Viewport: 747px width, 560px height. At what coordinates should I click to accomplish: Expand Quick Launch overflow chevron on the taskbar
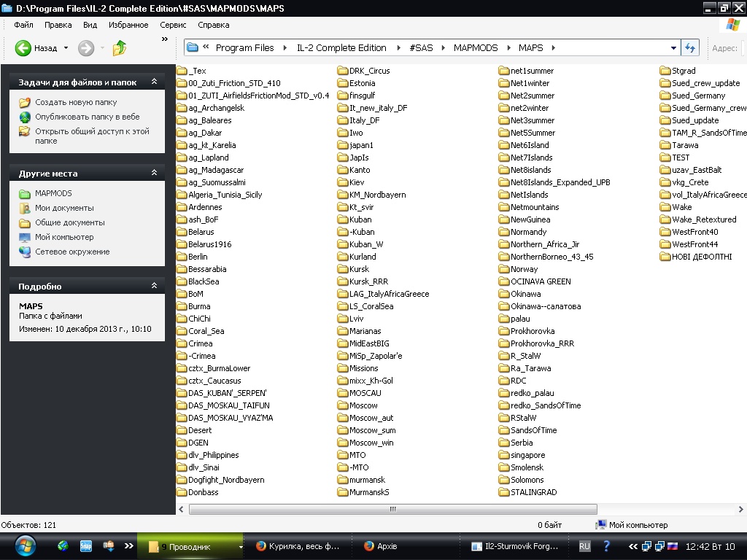[128, 545]
